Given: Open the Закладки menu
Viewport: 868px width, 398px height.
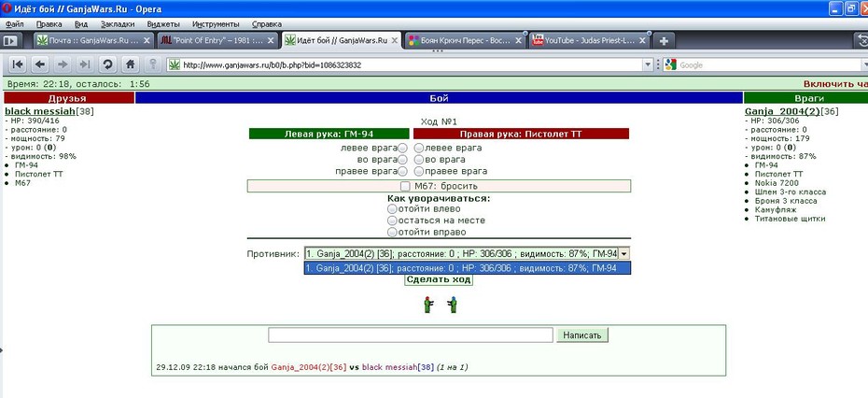Looking at the screenshot, I should 118,24.
